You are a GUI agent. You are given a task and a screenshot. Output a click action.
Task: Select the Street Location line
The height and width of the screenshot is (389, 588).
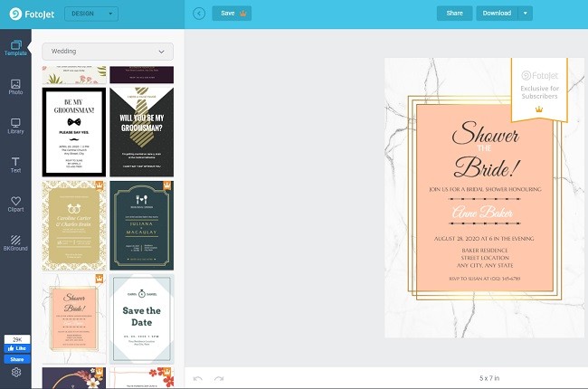click(x=485, y=258)
